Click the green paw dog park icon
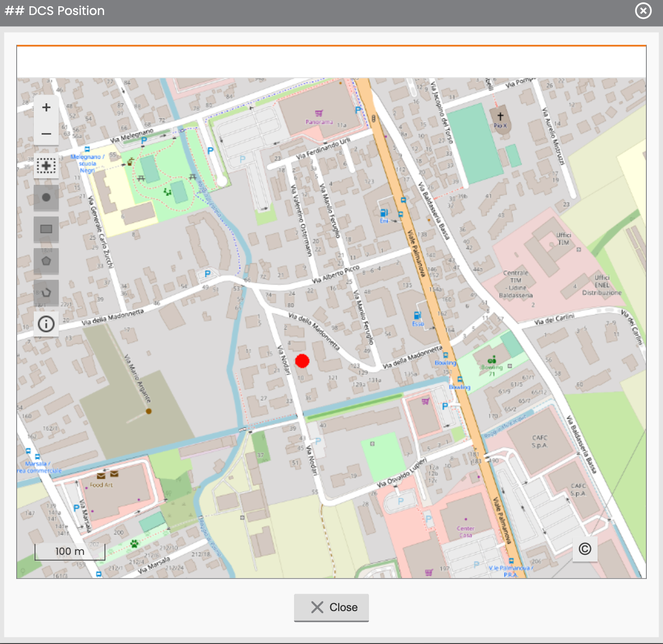663x644 pixels. pos(135,543)
